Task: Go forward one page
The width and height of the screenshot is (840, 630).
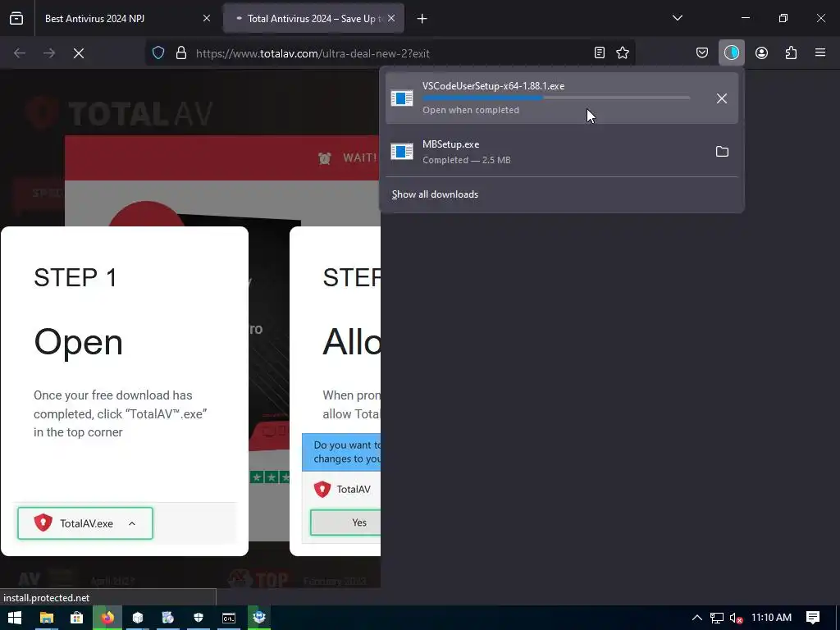Action: [x=49, y=53]
